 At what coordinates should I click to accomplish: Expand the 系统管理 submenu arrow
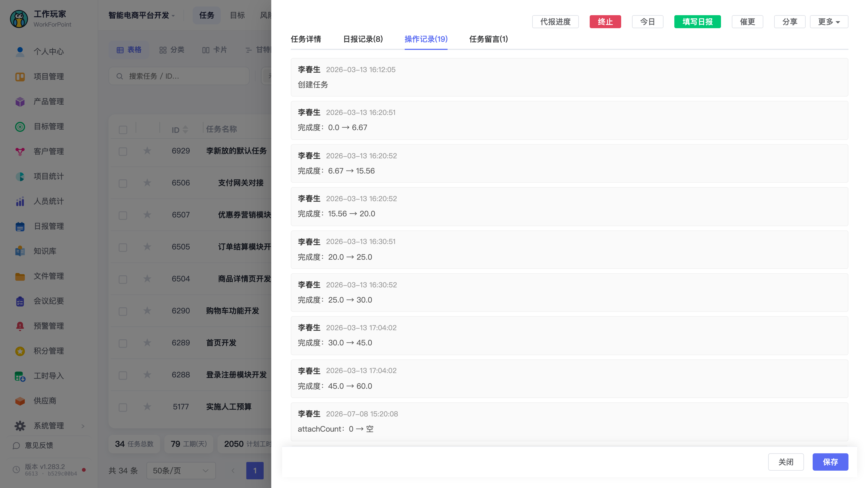coord(83,426)
